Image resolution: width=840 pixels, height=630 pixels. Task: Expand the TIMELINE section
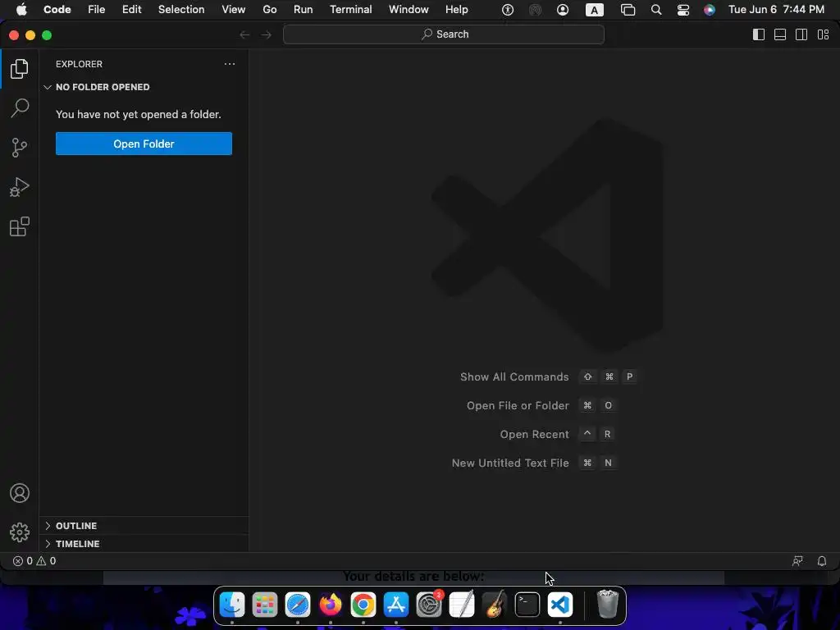144,544
